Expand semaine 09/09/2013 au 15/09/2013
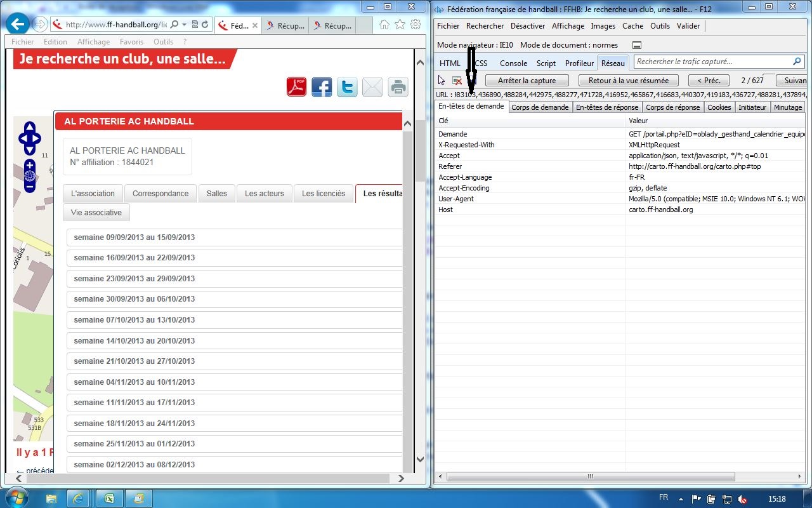Image resolution: width=812 pixels, height=508 pixels. 235,237
